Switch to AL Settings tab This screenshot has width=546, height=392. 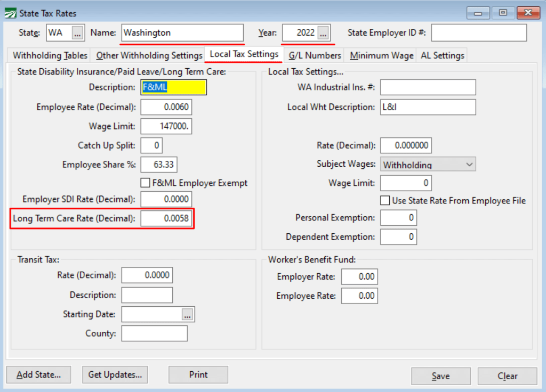click(442, 55)
